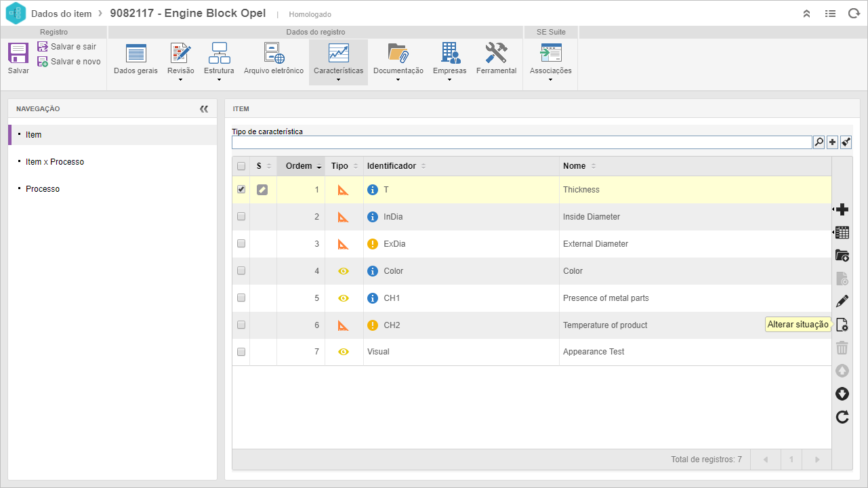
Task: Expand the Documentação dropdown arrow
Action: click(398, 80)
